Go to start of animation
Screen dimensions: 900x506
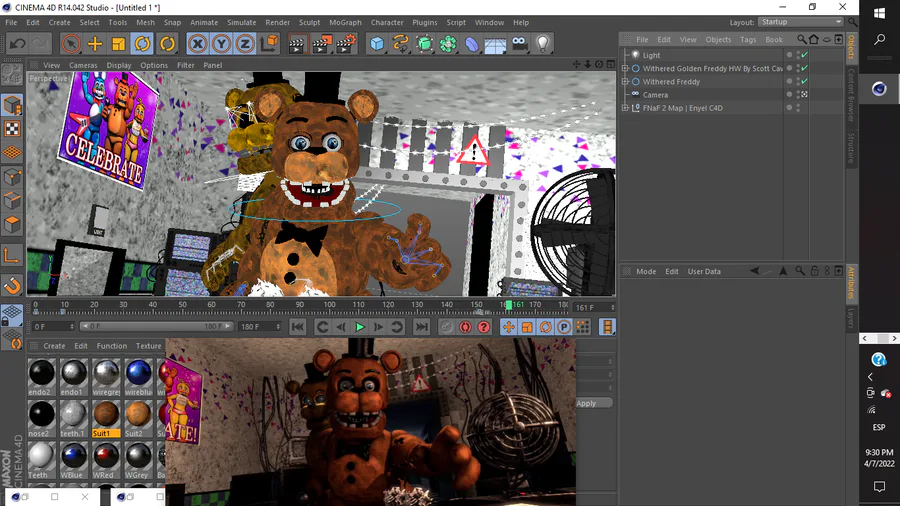coord(297,327)
